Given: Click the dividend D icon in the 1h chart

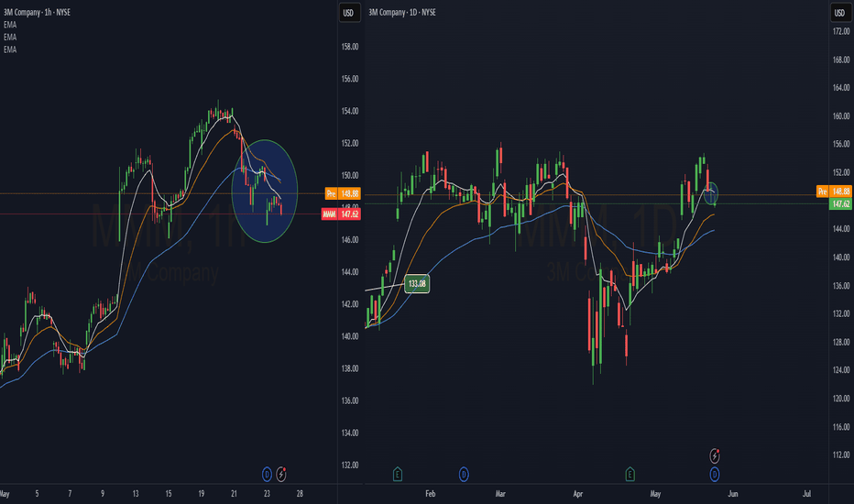Looking at the screenshot, I should [267, 475].
